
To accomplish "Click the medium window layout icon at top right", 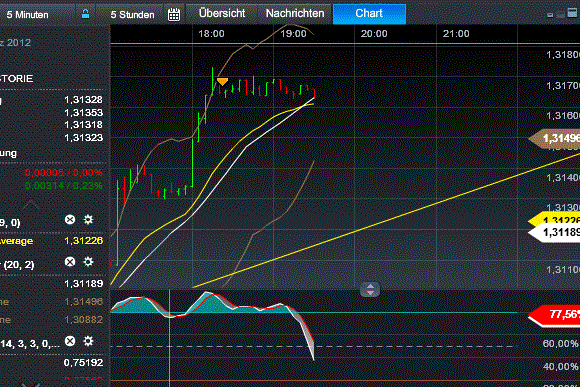I will point(561,14).
